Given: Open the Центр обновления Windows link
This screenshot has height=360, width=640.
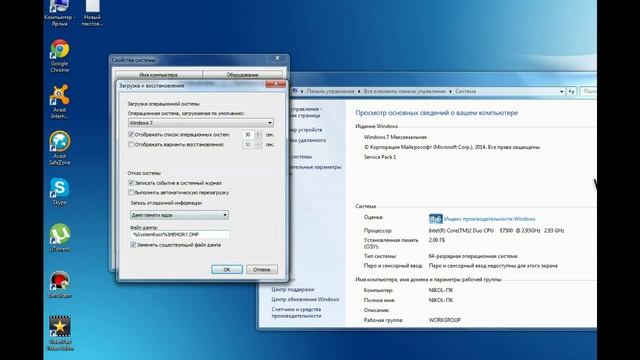Looking at the screenshot, I should tap(305, 299).
